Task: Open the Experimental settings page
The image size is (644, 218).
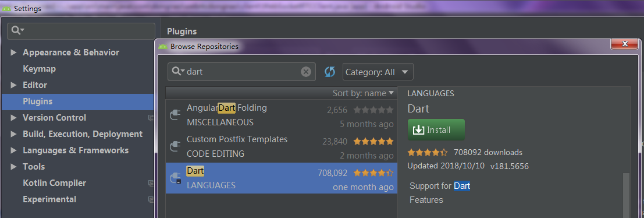Action: tap(49, 199)
